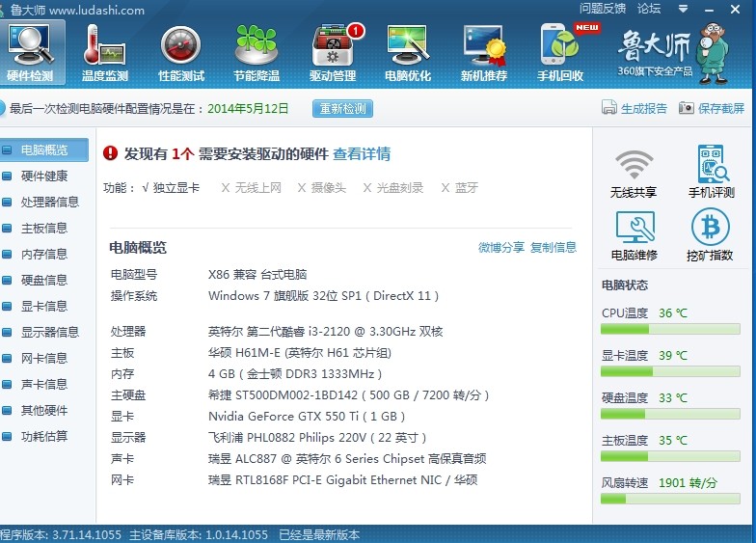Click the 主板温度 progress bar
Image resolution: width=756 pixels, height=543 pixels.
click(x=670, y=457)
